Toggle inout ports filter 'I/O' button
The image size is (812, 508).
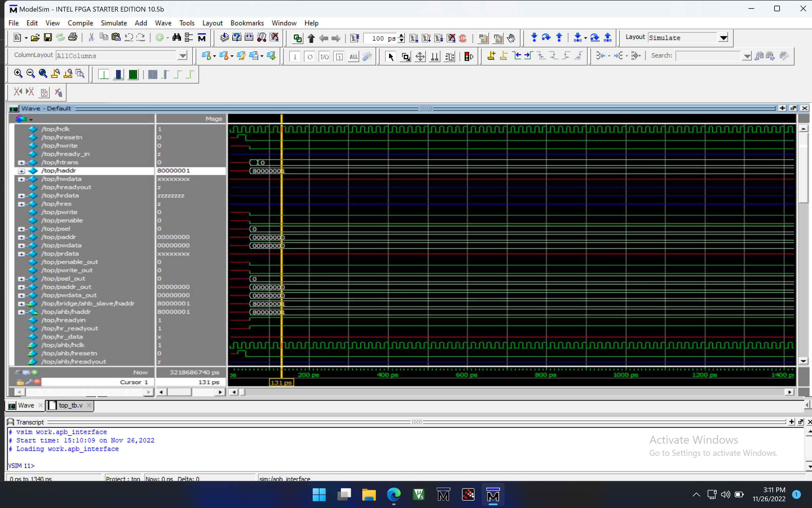click(325, 56)
